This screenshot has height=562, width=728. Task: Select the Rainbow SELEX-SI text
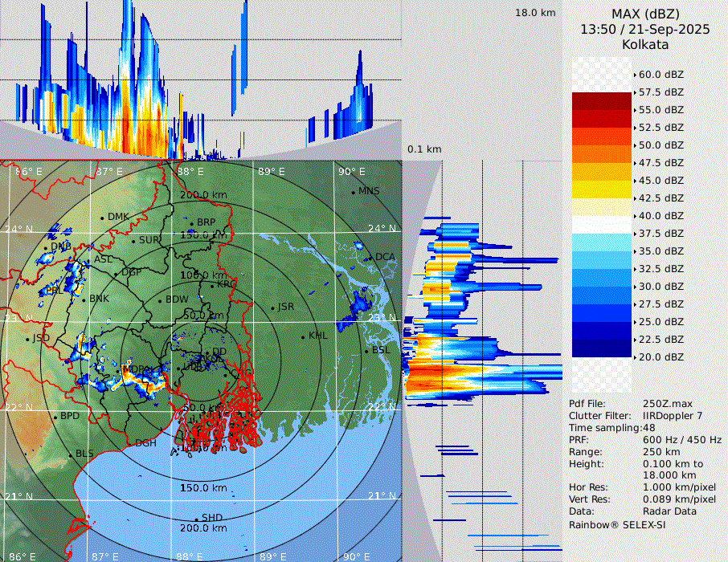617,524
